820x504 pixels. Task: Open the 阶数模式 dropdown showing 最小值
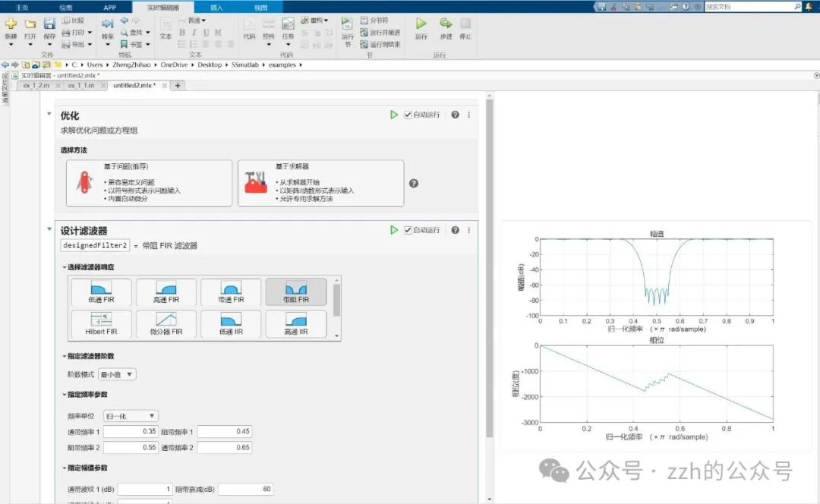[119, 374]
